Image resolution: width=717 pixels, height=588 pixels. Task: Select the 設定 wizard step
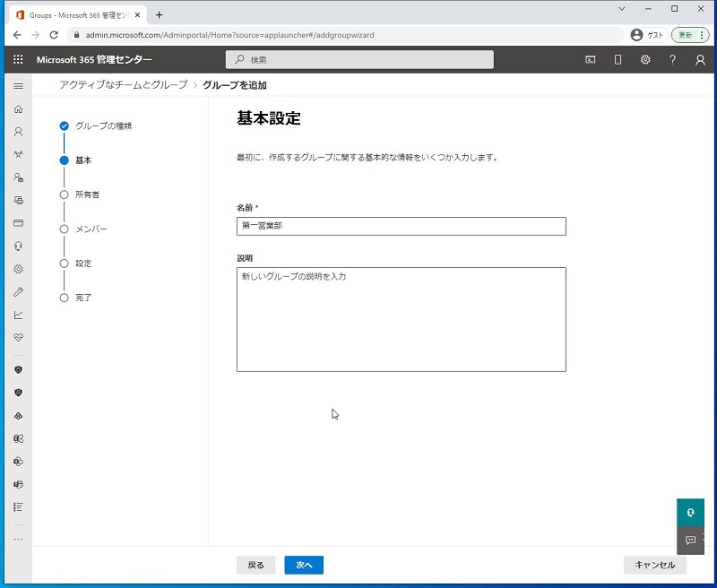(83, 264)
